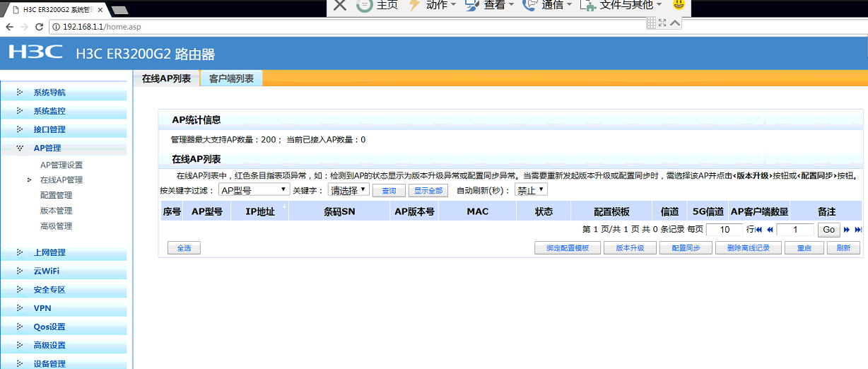Click the next page arrow
The image size is (868, 369).
click(x=847, y=230)
